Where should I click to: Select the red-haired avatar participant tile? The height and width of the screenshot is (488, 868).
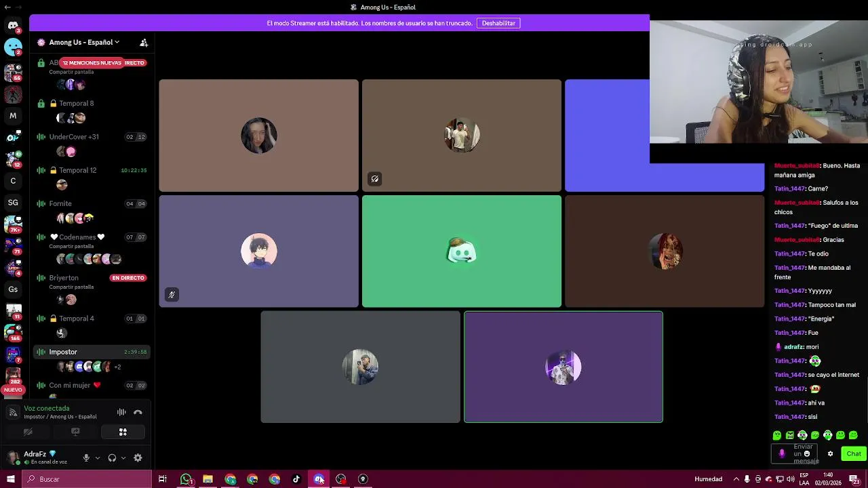coord(665,251)
